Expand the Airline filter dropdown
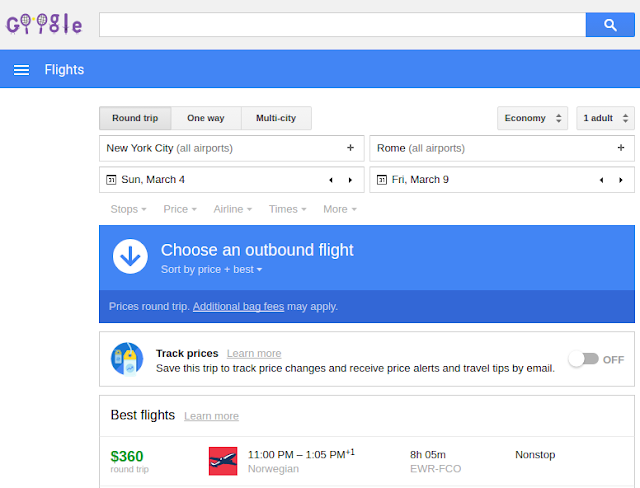The height and width of the screenshot is (488, 640). [233, 209]
